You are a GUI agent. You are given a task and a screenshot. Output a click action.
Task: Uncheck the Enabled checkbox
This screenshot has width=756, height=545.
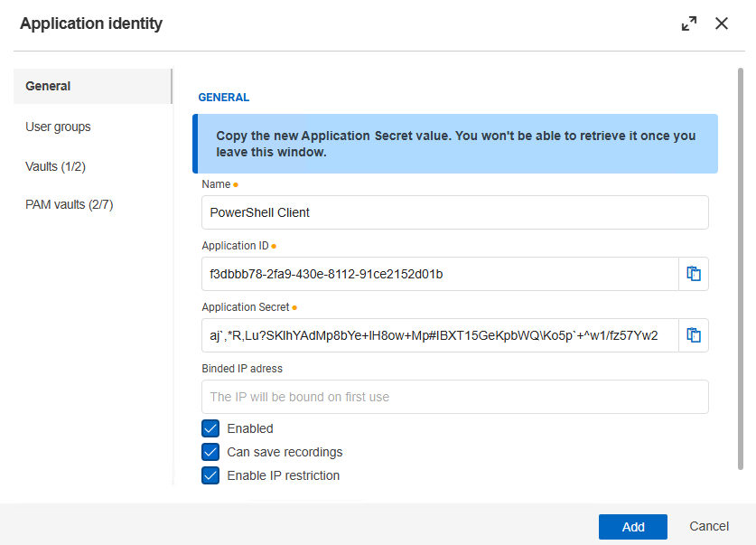pyautogui.click(x=210, y=428)
